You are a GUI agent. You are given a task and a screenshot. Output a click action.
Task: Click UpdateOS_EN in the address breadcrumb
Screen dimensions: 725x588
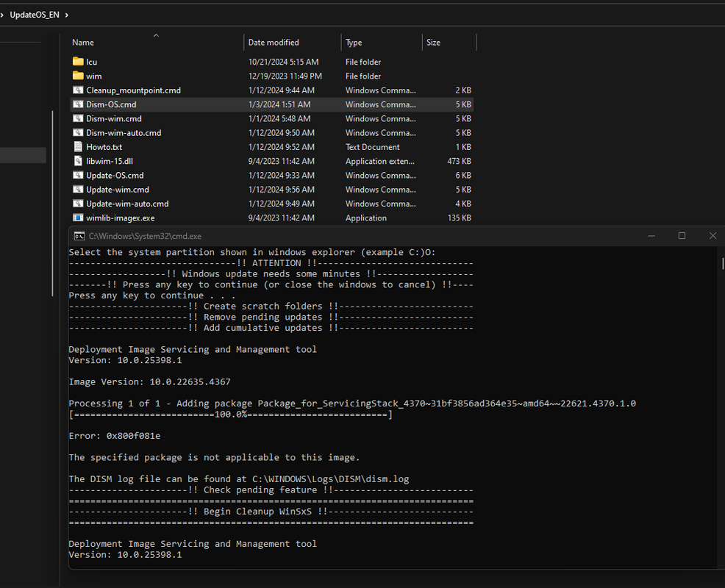[35, 15]
